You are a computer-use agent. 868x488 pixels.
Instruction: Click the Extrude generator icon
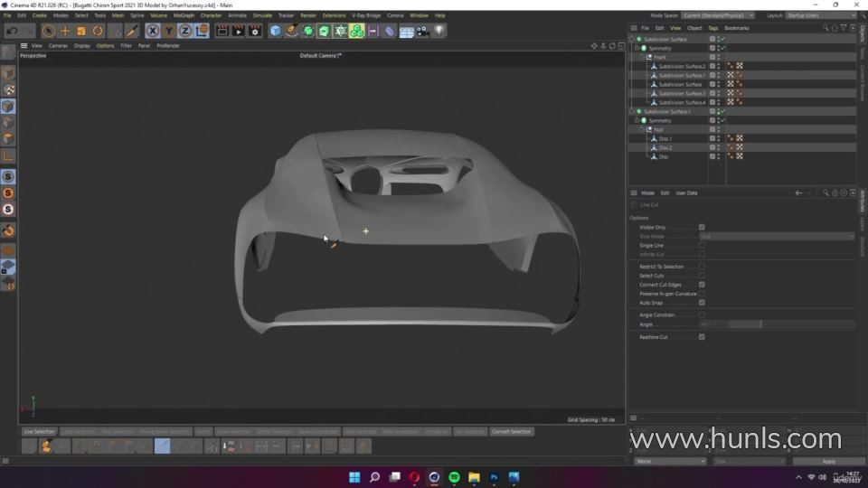point(325,31)
